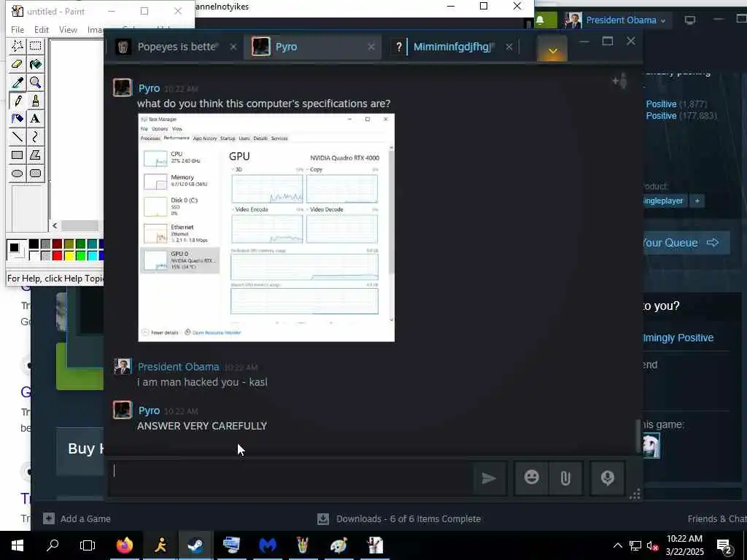Choose the Eraser tool in Paint
The image size is (747, 560).
(x=18, y=64)
